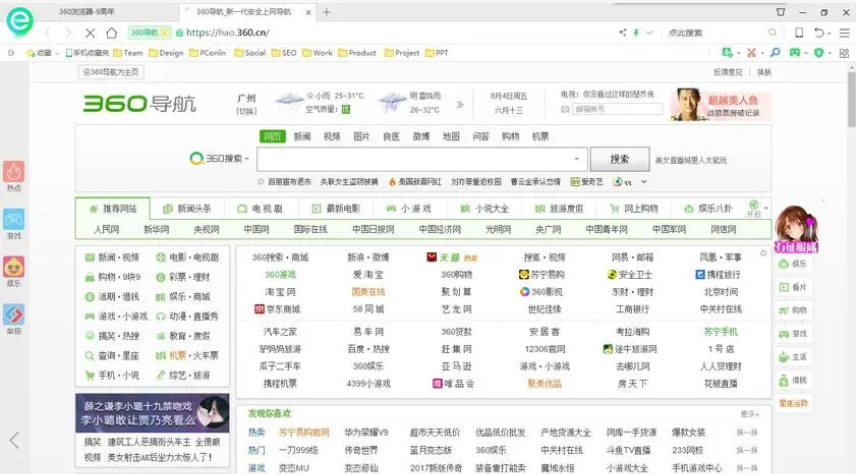Screen dimensions: 856x474
Task: Select the 新闻 search category tab
Action: pos(302,137)
